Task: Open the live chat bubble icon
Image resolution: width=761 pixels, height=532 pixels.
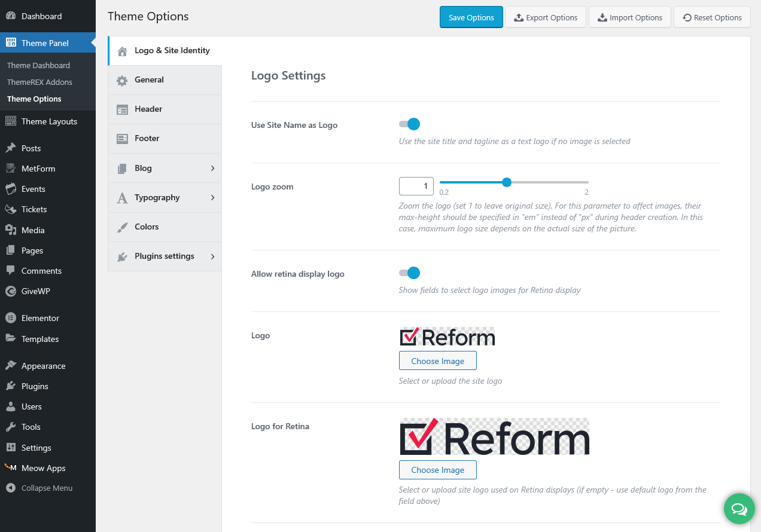Action: (x=739, y=509)
